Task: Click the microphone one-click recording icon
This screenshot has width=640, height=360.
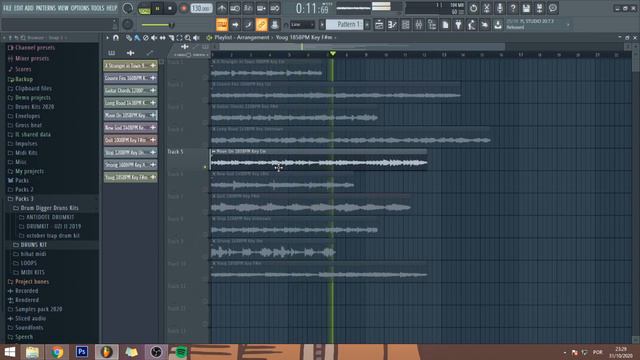Action: click(x=500, y=8)
